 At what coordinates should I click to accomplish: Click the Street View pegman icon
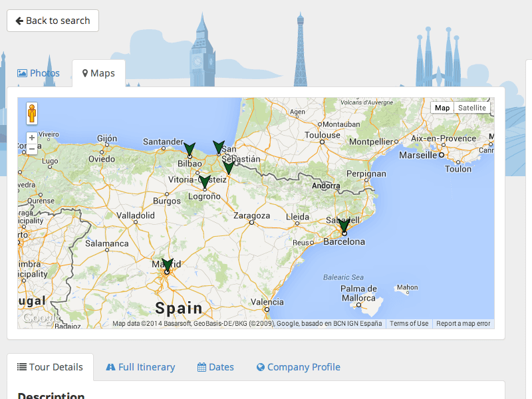(32, 114)
